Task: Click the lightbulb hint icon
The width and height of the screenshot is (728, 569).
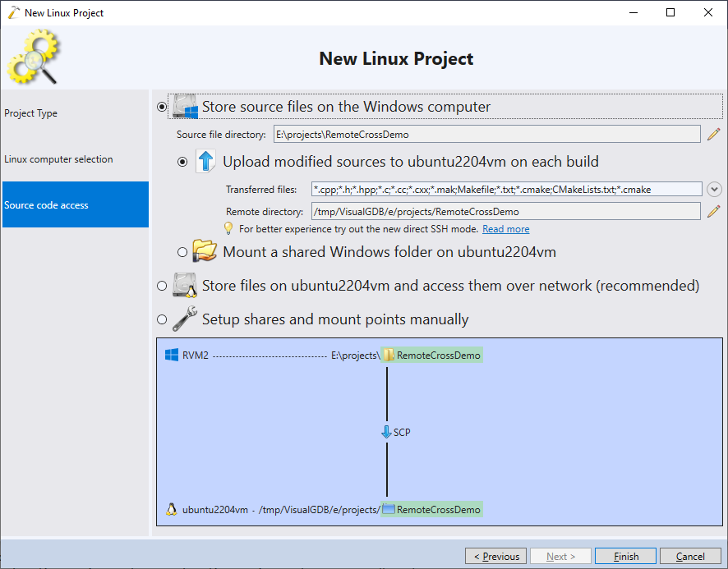Action: [x=228, y=228]
